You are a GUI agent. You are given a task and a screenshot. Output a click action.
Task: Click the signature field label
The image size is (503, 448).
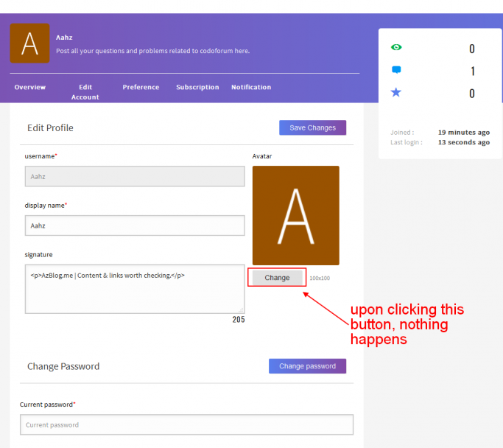pyautogui.click(x=38, y=255)
